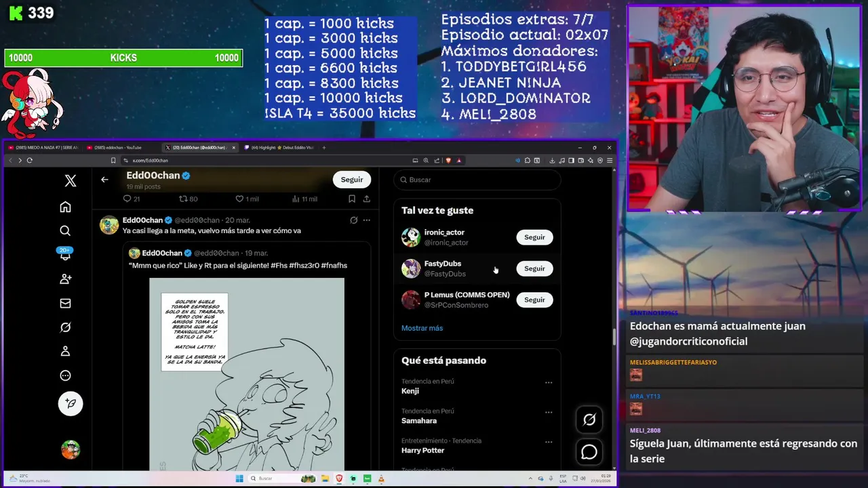Go to Home in X sidebar
Screen dimensions: 868x488
65,207
